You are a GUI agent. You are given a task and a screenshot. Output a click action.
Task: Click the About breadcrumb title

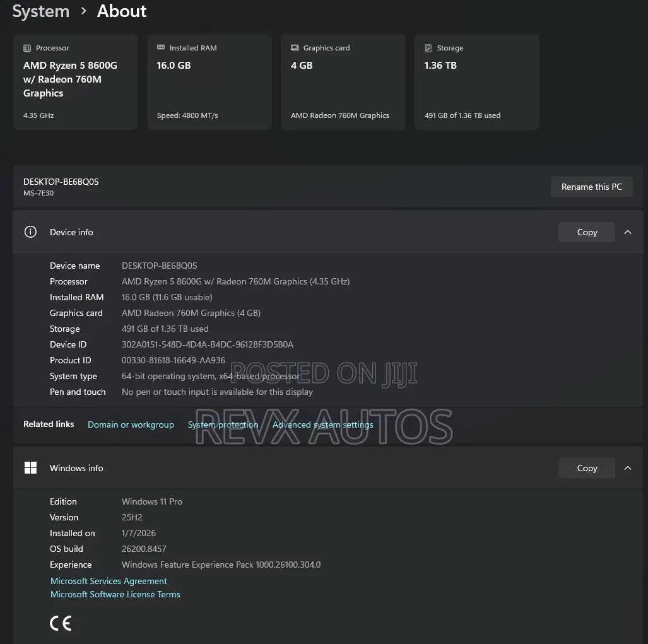click(122, 11)
